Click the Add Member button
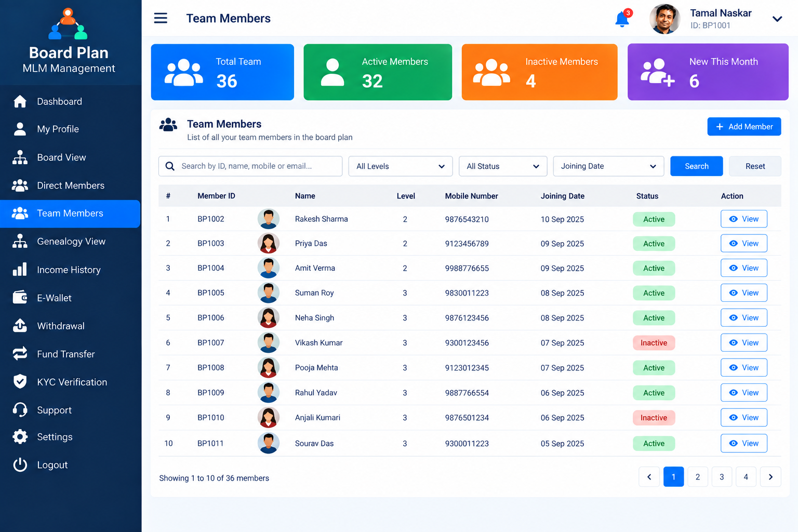The image size is (798, 532). click(x=744, y=127)
